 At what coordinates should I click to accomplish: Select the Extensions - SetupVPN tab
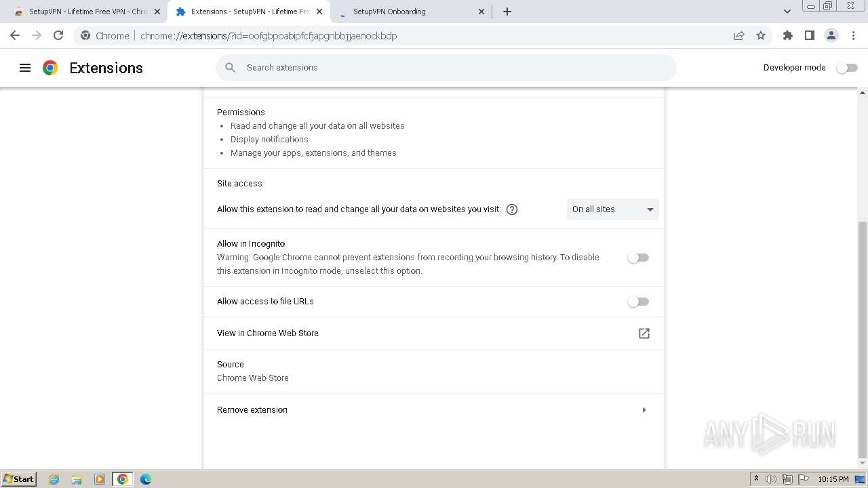[x=249, y=12]
